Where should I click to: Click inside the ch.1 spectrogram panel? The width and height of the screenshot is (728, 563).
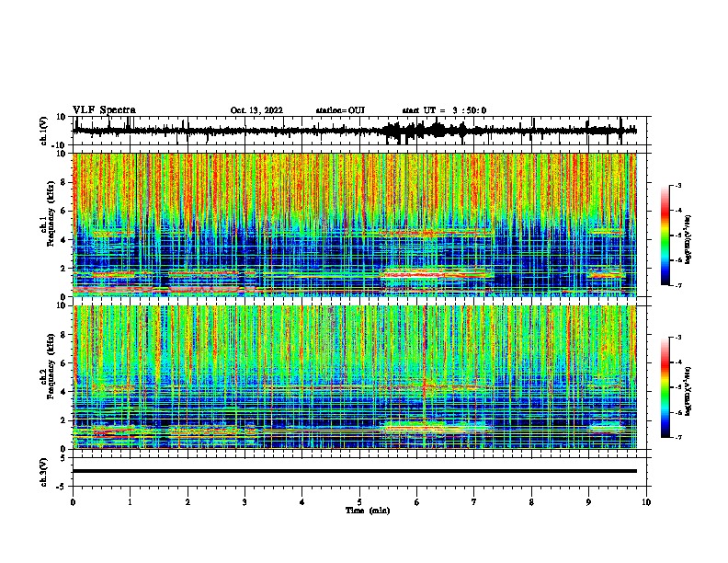point(355,224)
